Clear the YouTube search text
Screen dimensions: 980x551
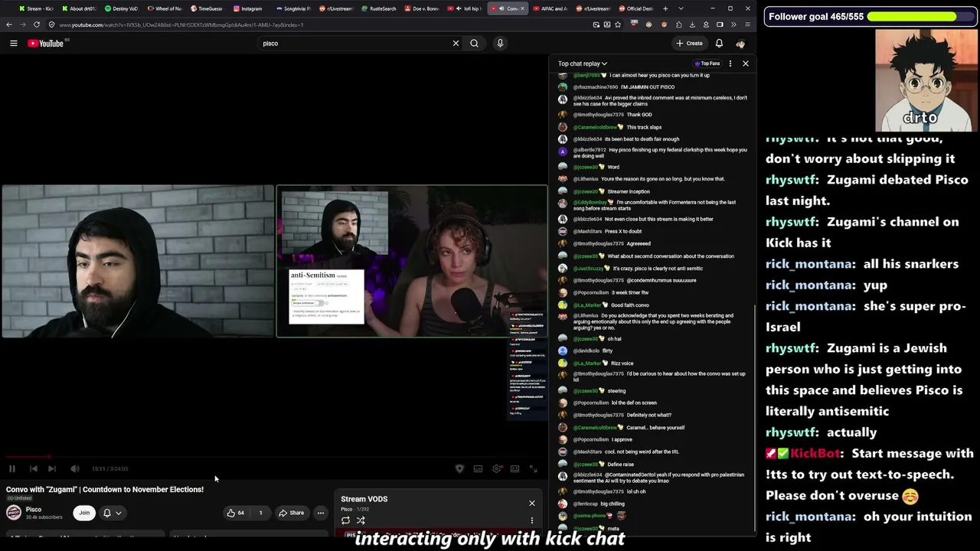pyautogui.click(x=456, y=44)
